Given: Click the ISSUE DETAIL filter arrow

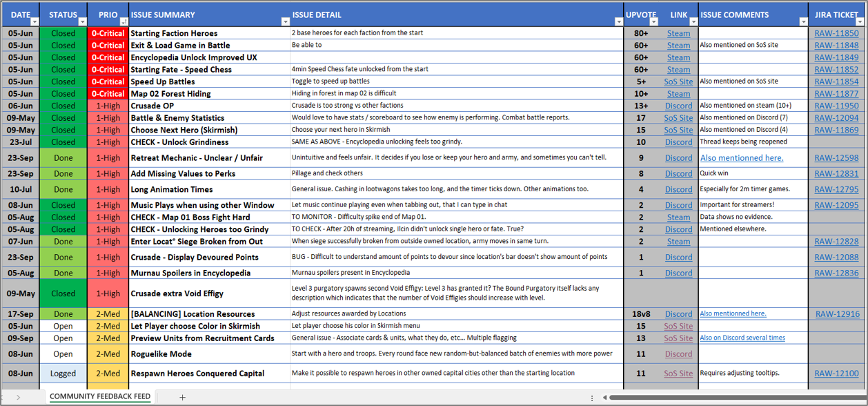Looking at the screenshot, I should pyautogui.click(x=618, y=22).
